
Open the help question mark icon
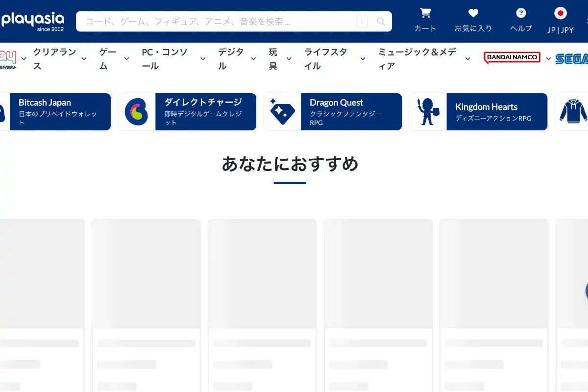pyautogui.click(x=521, y=13)
